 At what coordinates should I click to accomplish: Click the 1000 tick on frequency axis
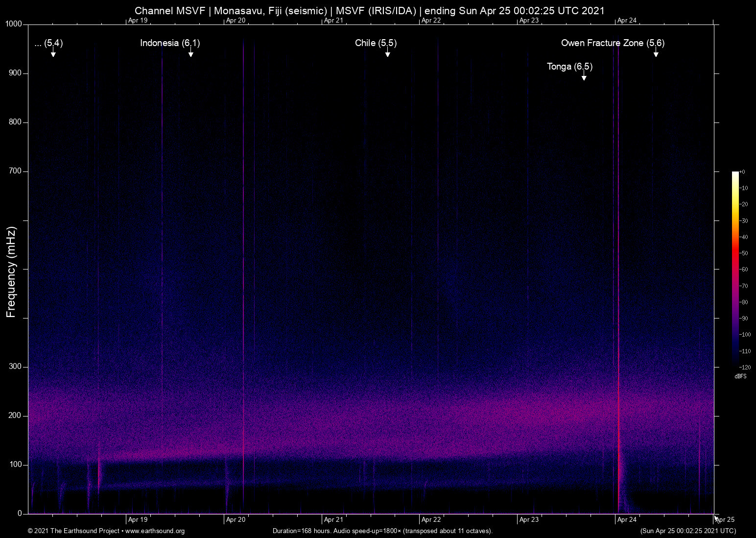coord(14,24)
